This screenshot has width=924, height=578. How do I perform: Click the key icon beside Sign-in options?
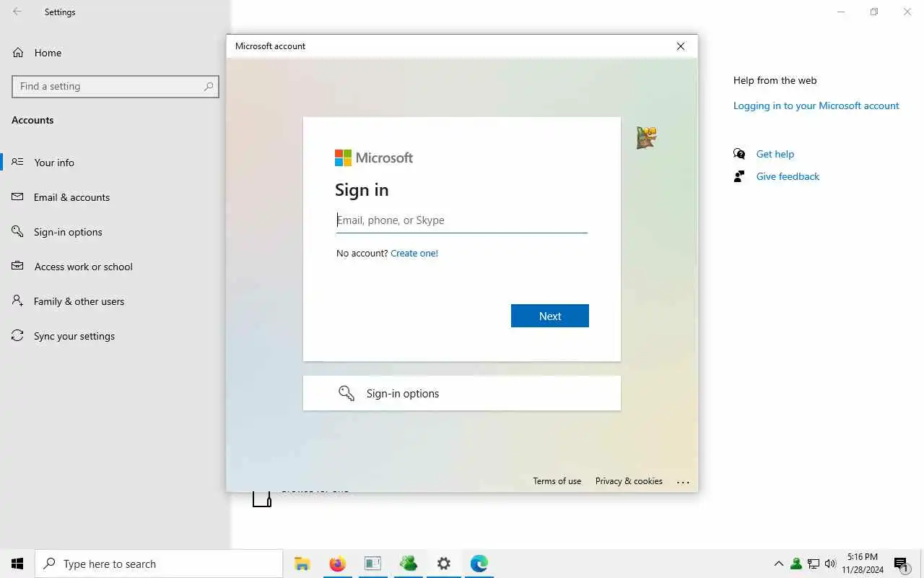[346, 393]
